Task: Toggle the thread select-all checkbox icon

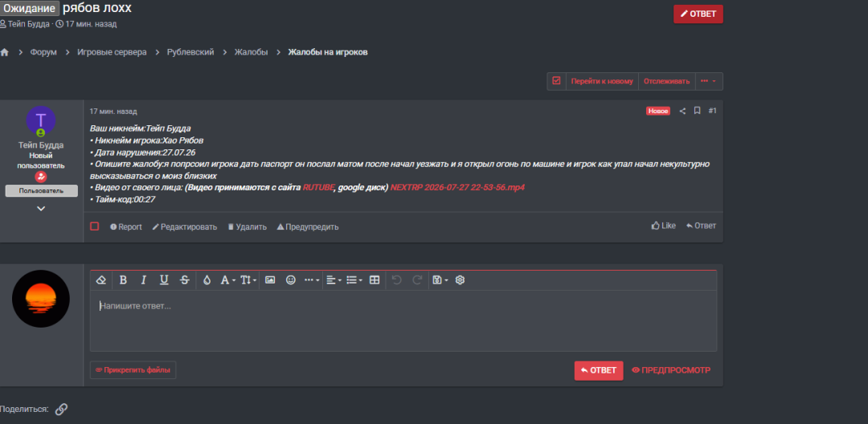Action: click(556, 81)
